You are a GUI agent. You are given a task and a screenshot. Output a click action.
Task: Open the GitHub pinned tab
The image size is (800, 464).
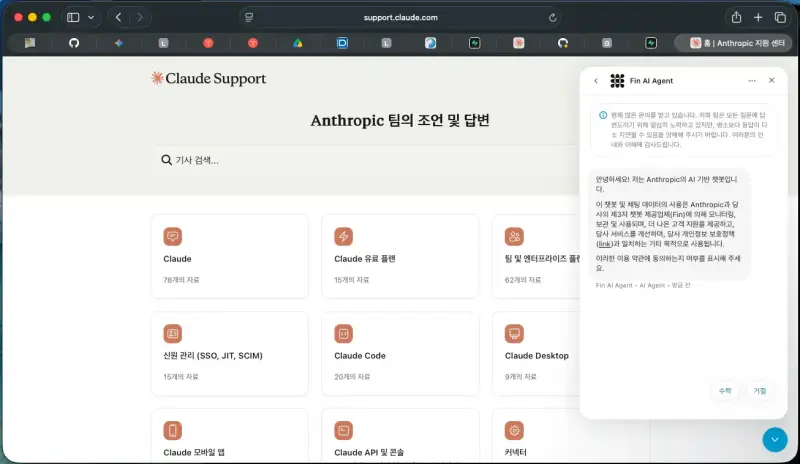click(74, 43)
